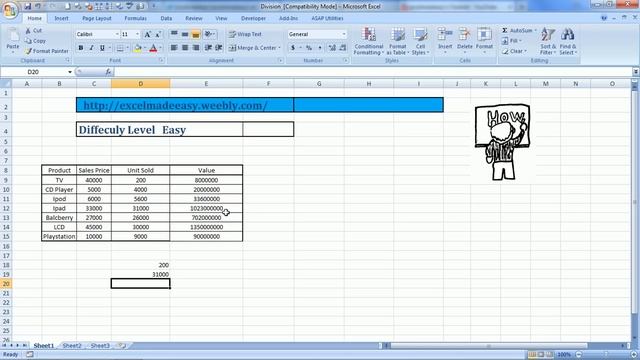Switch to the Page Layout tab

97,18
